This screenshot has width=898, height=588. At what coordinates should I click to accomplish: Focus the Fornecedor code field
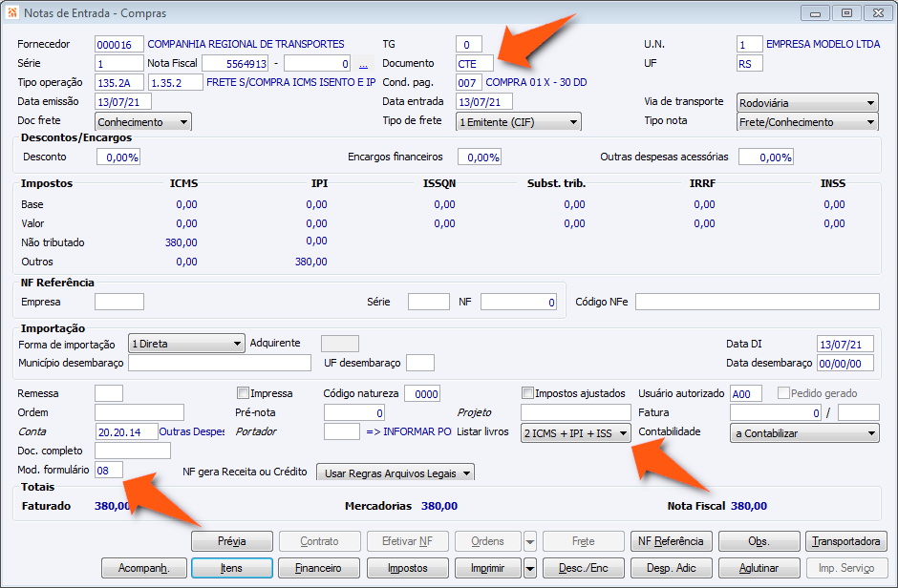point(119,45)
